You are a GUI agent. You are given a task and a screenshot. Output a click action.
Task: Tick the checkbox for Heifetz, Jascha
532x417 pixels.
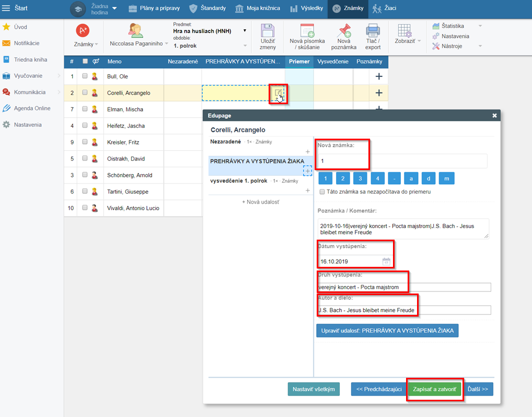click(x=85, y=126)
